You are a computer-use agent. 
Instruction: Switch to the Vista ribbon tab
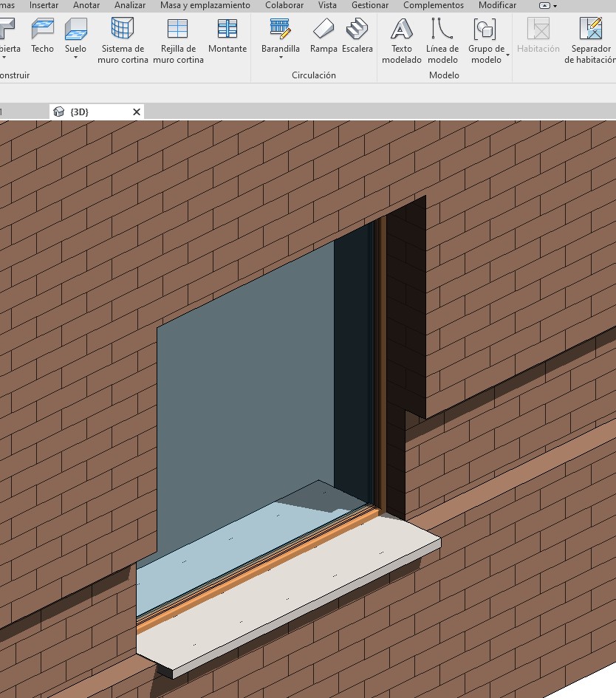[327, 5]
